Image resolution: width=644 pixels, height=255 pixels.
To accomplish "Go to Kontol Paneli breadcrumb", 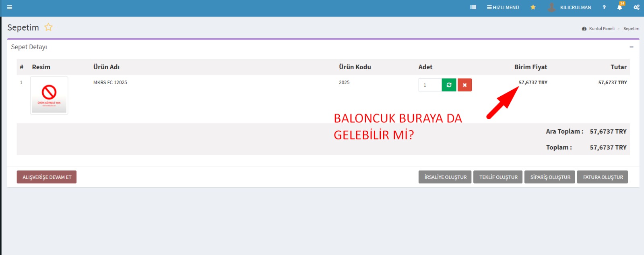I will pyautogui.click(x=601, y=29).
